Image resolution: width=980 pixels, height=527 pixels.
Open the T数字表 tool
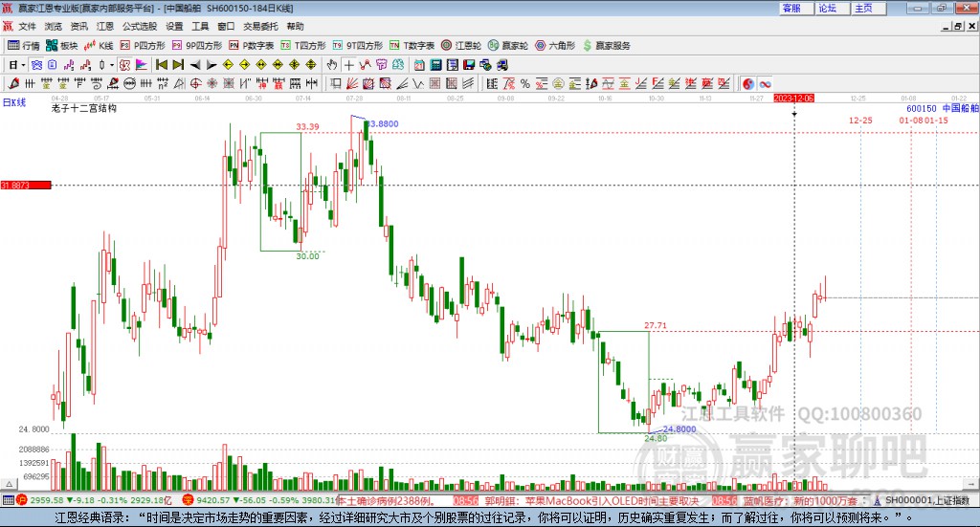click(412, 46)
